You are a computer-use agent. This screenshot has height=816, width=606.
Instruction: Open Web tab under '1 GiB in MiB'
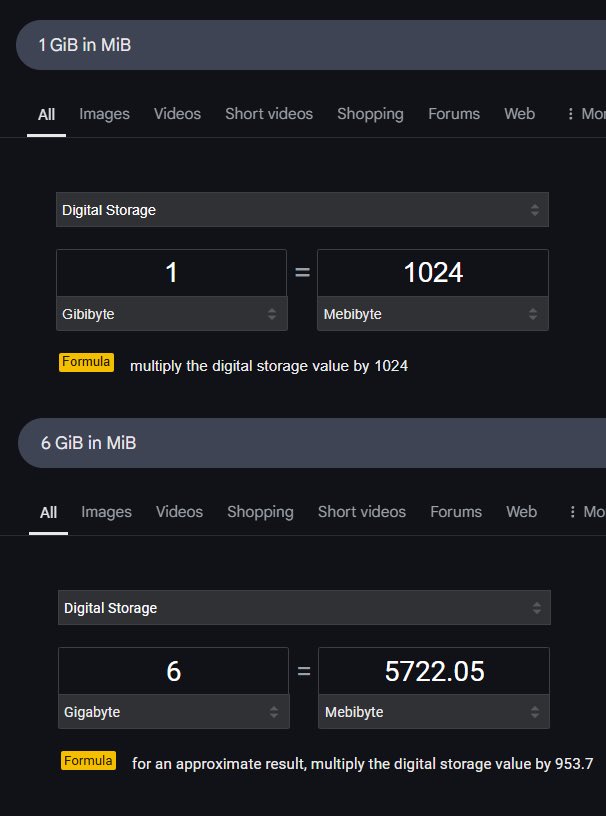tap(520, 114)
